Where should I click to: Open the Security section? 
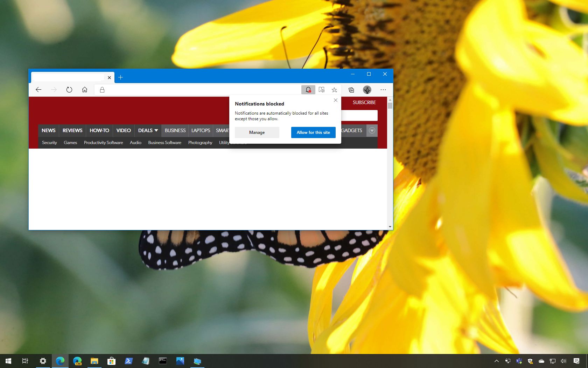tap(49, 143)
